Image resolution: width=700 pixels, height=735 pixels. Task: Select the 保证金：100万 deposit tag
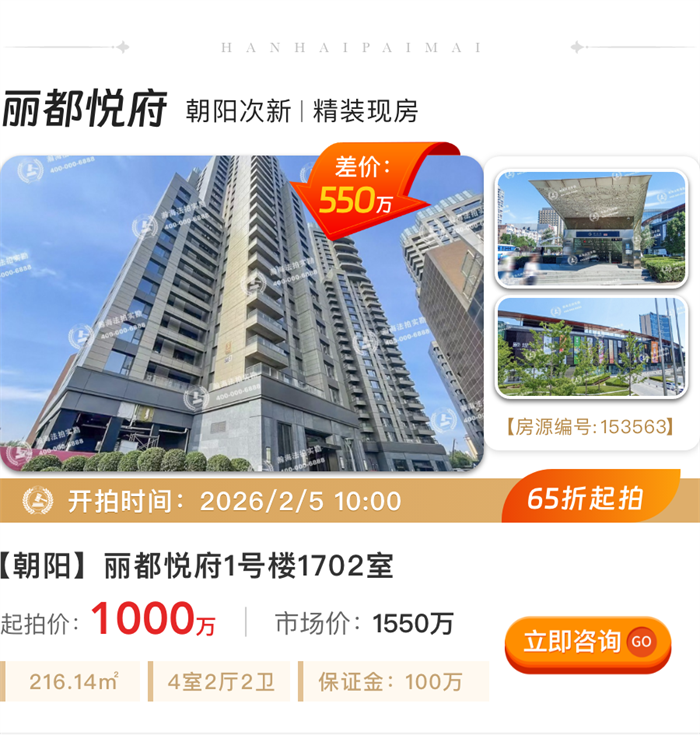point(393,682)
